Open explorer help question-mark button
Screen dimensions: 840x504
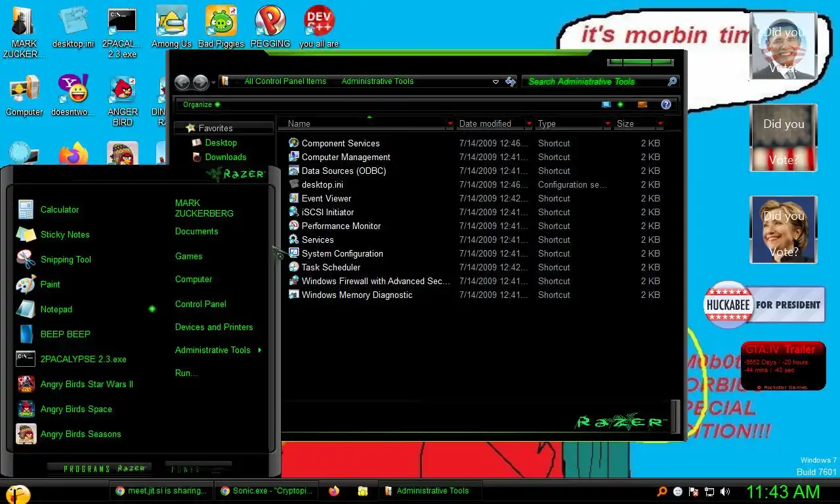pos(665,104)
